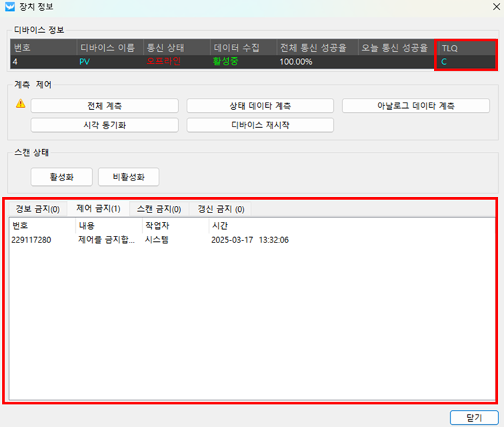Sort the log list by 시간 column header
Viewport: 504px width, 427px height.
coord(219,225)
